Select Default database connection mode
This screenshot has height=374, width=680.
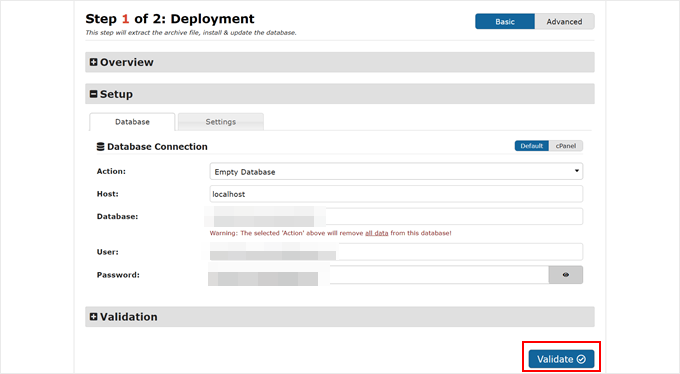(532, 146)
